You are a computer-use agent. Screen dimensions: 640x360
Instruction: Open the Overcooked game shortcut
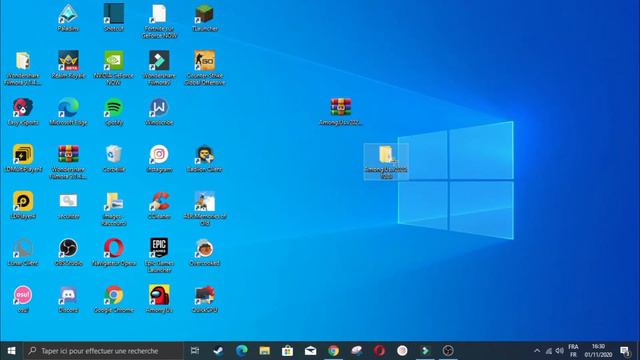204,252
